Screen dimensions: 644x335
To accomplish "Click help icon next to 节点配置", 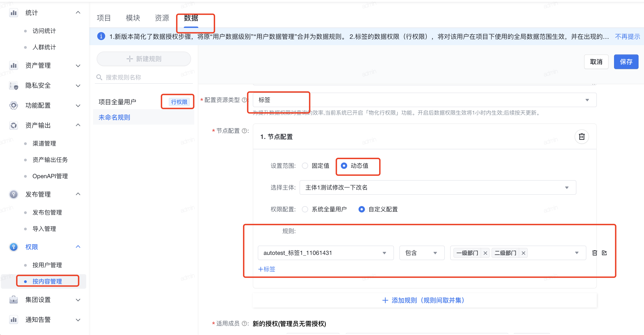I will [244, 131].
